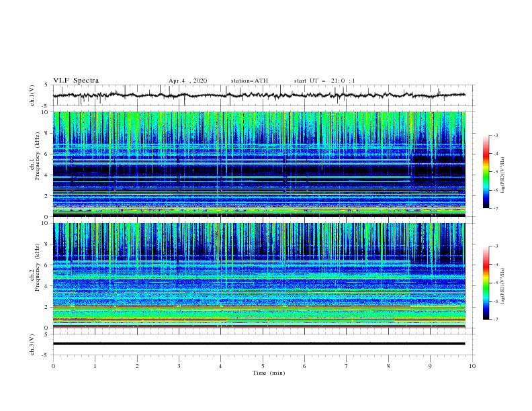This screenshot has width=532, height=411.
Task: Click time axis tick label "4"
Action: click(221, 366)
